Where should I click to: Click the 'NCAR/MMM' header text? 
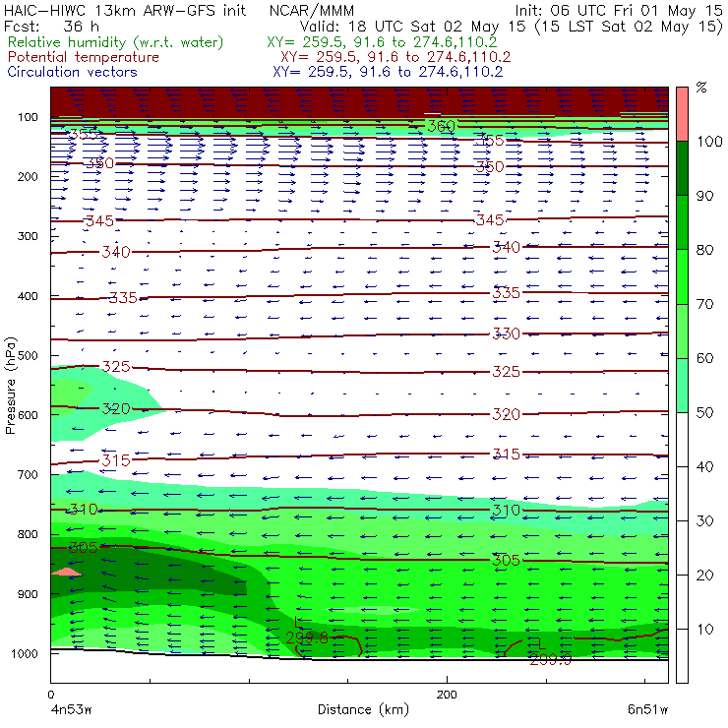312,10
